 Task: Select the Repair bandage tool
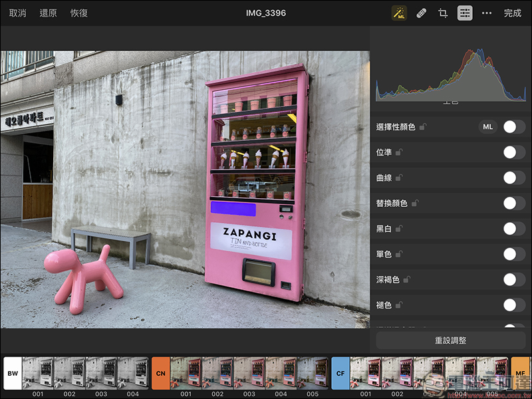click(421, 13)
